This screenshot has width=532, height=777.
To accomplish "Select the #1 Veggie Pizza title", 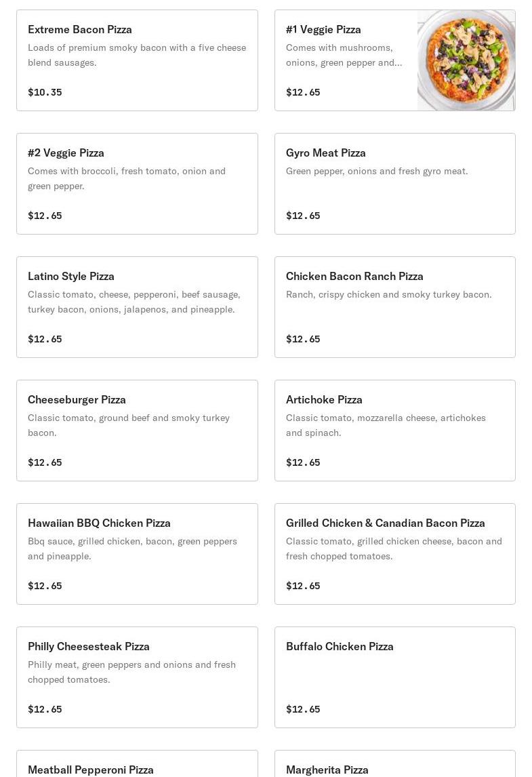I will pyautogui.click(x=323, y=30).
